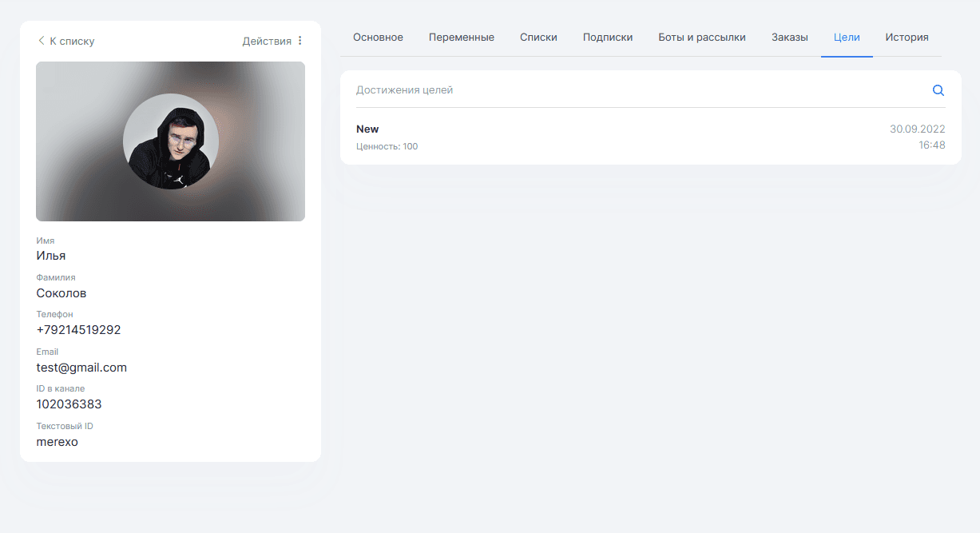
Task: Open the three-dot actions menu icon
Action: [300, 41]
